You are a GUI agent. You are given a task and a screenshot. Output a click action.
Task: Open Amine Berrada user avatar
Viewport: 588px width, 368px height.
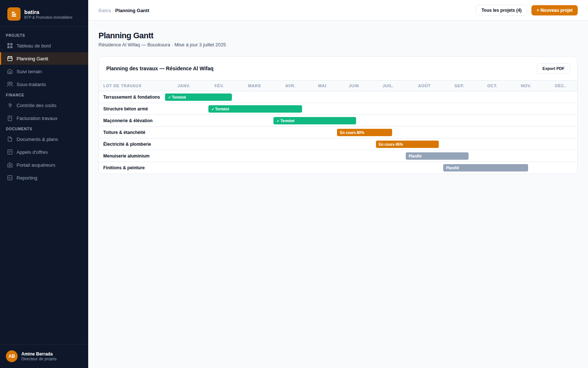12,356
